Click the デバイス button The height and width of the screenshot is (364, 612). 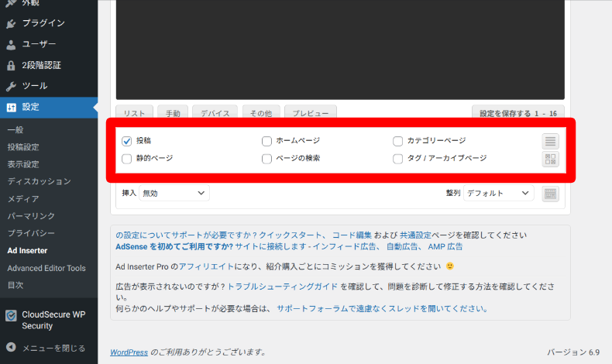click(215, 112)
